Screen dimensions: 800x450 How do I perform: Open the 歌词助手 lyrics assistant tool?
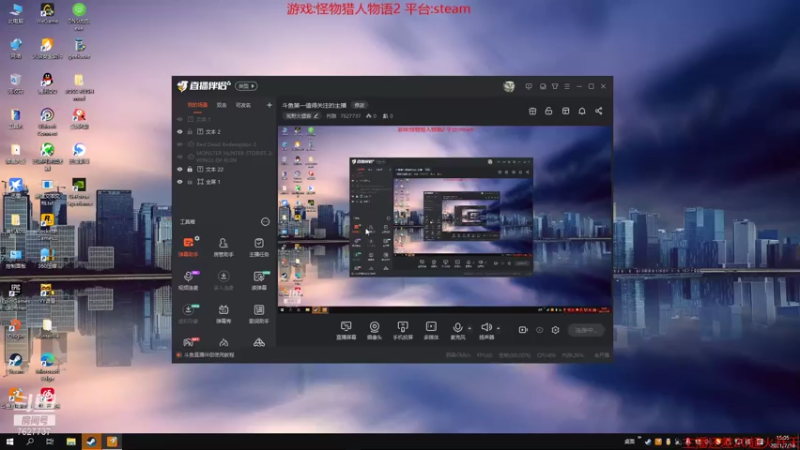(259, 313)
